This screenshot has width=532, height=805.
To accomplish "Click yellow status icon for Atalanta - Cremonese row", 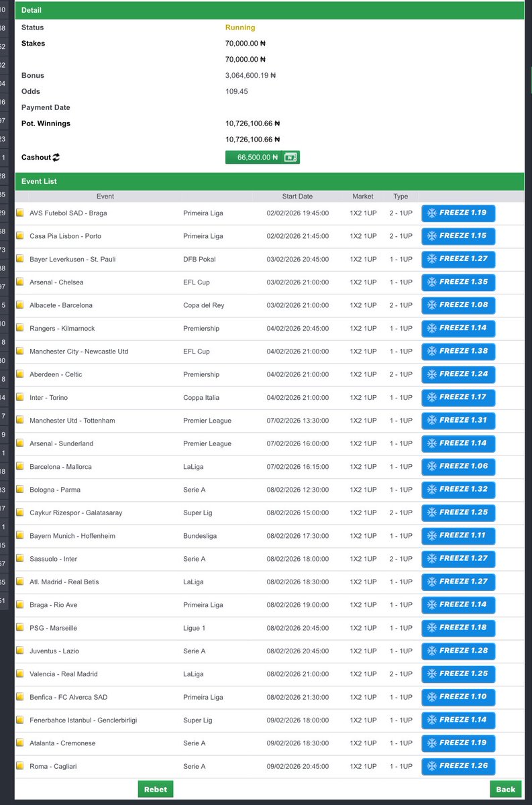I will point(20,743).
